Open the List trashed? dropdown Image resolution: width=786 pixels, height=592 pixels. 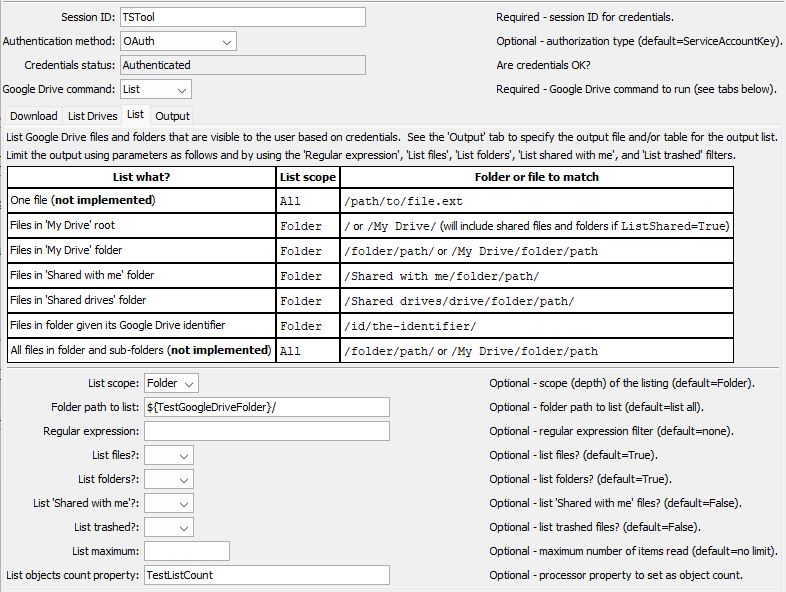tap(168, 528)
